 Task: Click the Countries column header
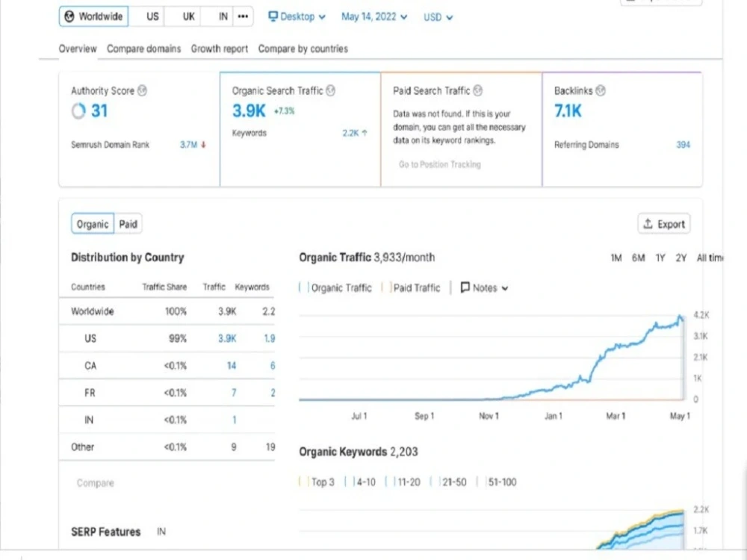tap(87, 287)
